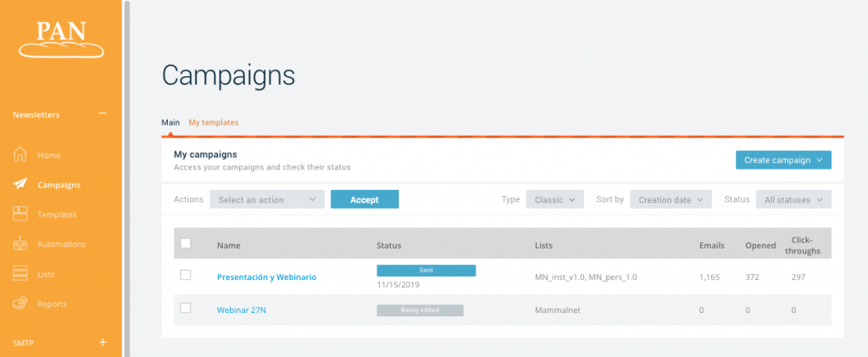
Task: Select the Main tab
Action: (170, 122)
